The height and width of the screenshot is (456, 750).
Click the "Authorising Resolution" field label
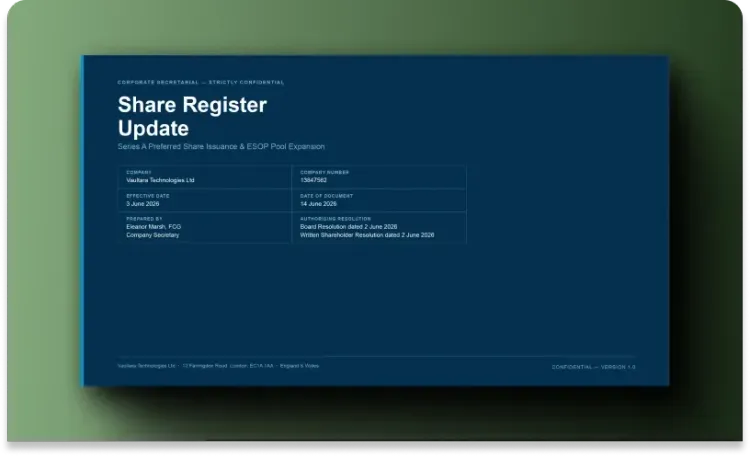click(335, 219)
